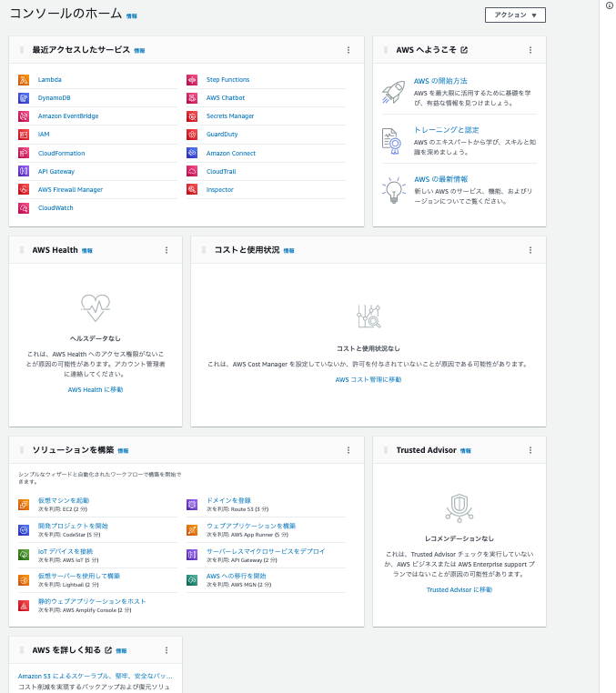Click the 情報 link next to コストと使用状況
This screenshot has height=693, width=616.
coord(288,251)
